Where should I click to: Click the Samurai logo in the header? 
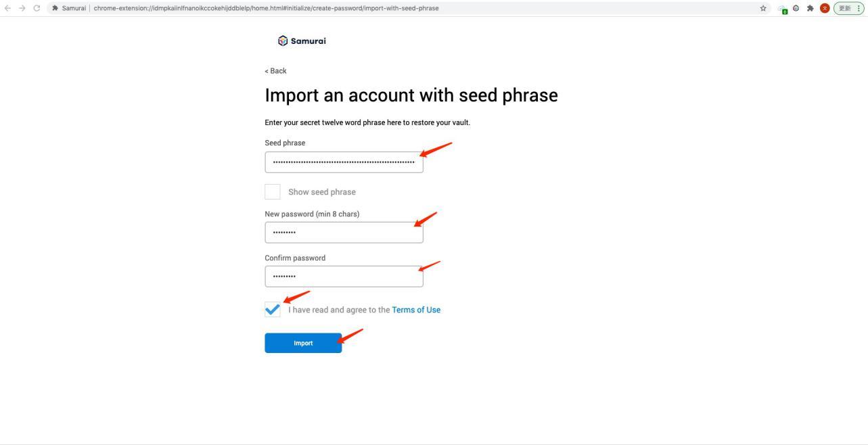[x=302, y=41]
